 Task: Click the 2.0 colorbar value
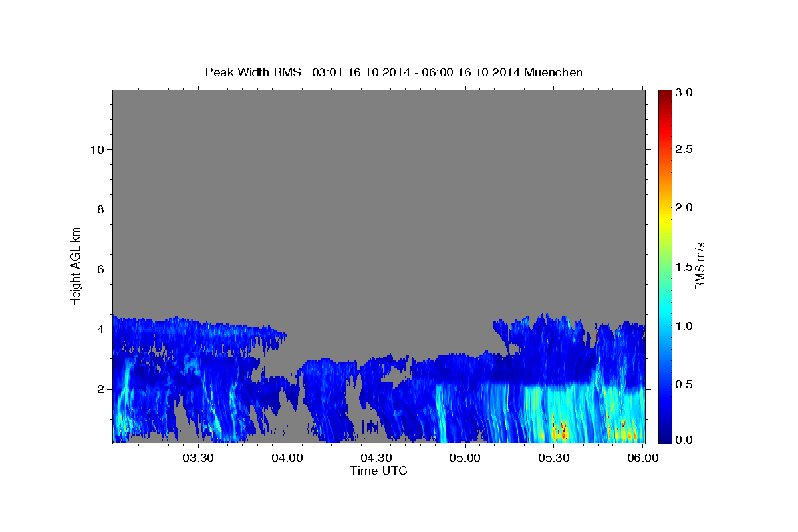pos(684,207)
